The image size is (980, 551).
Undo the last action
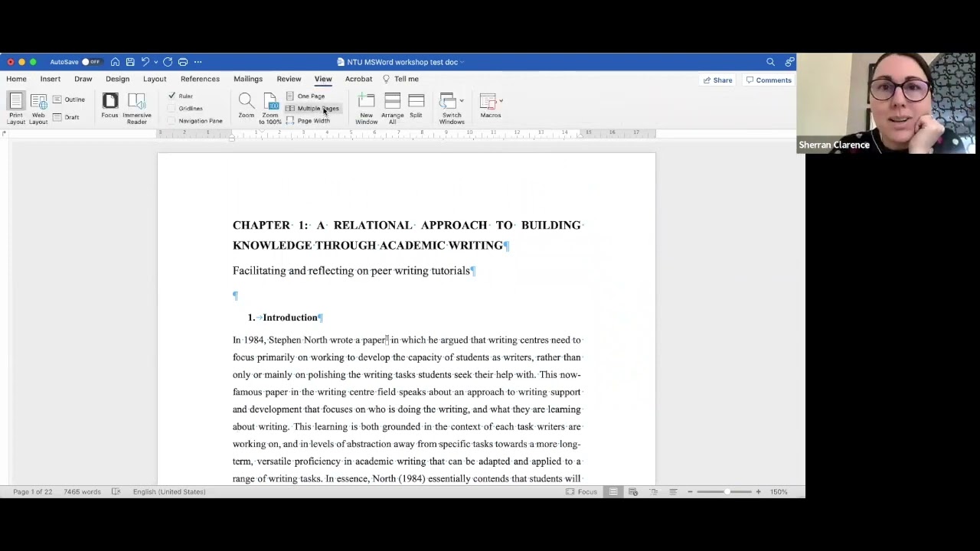coord(145,62)
